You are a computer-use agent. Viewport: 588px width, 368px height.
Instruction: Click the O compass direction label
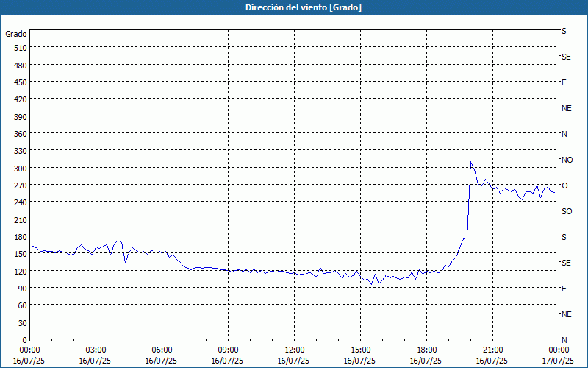tap(564, 185)
